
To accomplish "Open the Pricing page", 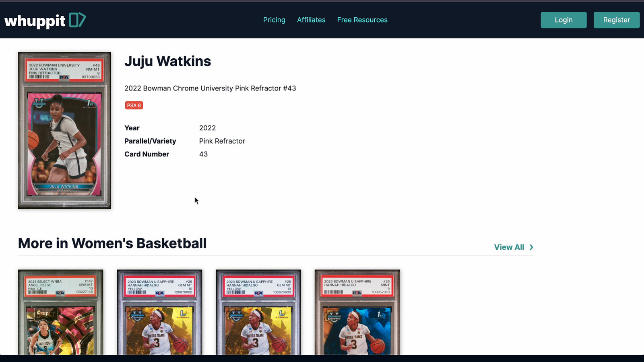I will [274, 20].
